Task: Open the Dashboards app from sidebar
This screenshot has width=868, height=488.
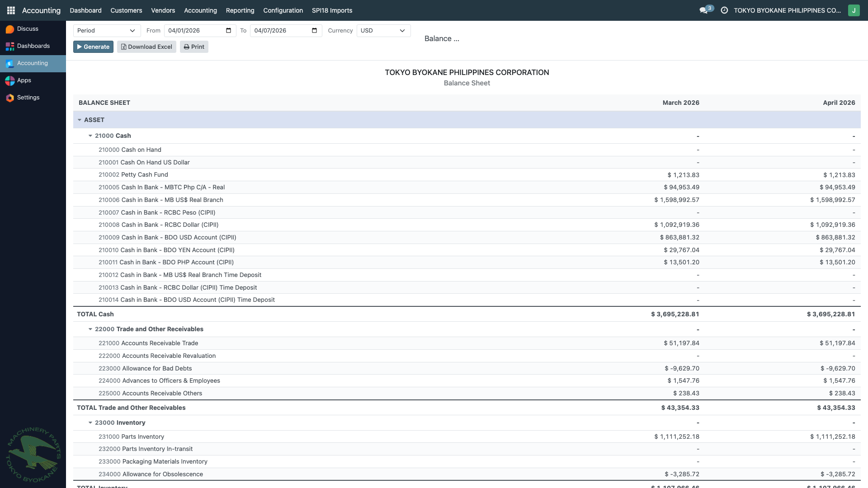Action: [x=33, y=46]
